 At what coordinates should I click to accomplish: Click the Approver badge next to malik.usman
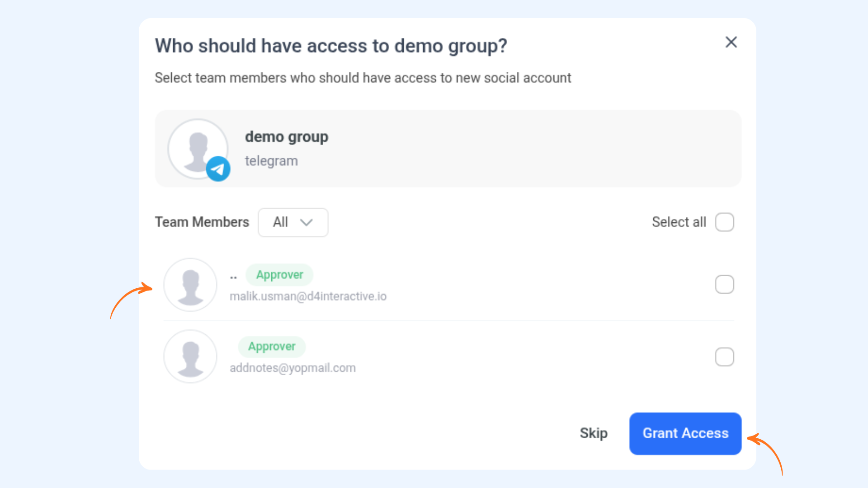click(279, 275)
